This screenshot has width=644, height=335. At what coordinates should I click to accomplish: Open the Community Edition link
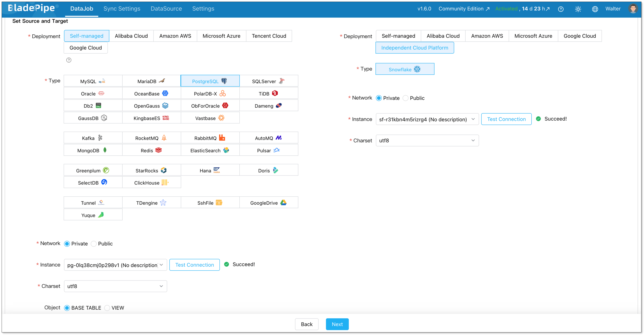(x=464, y=9)
